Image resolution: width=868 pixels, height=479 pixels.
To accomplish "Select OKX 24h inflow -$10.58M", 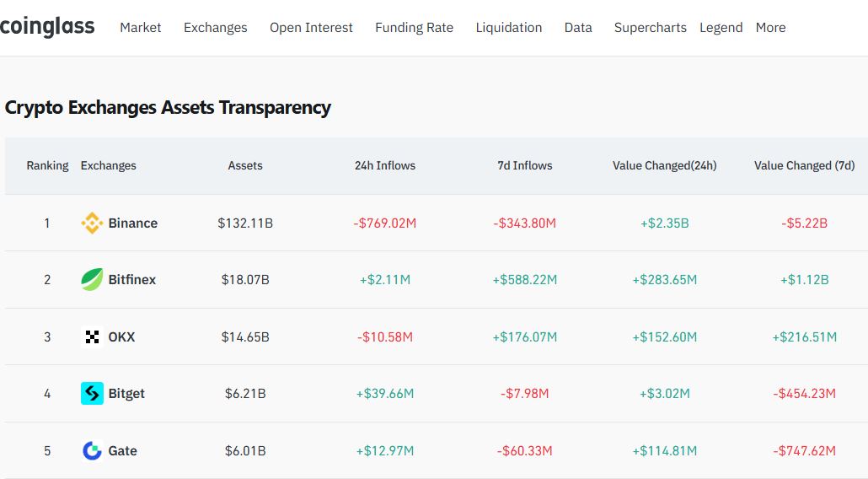I will pyautogui.click(x=385, y=336).
